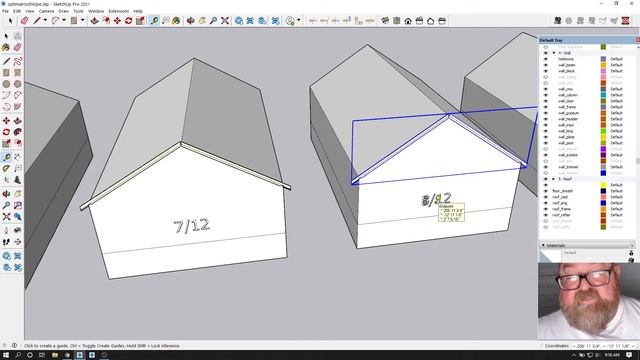Activate the Rotate tool in top toolbar

(129, 20)
